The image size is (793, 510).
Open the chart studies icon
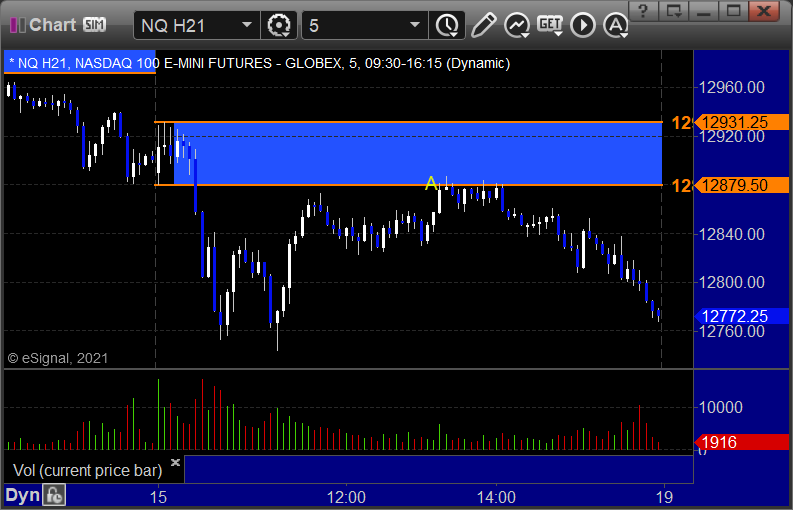click(x=516, y=25)
